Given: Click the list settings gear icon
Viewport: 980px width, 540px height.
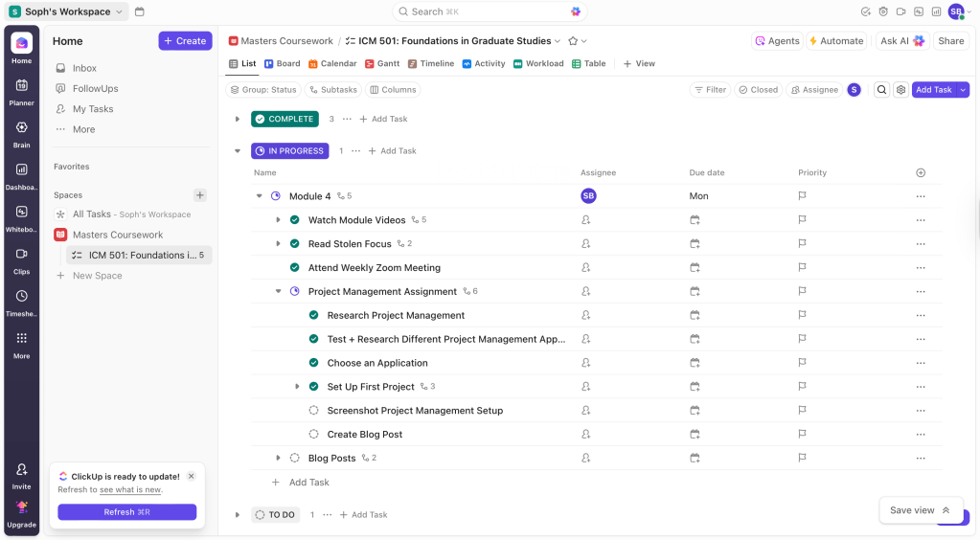Looking at the screenshot, I should (x=900, y=90).
